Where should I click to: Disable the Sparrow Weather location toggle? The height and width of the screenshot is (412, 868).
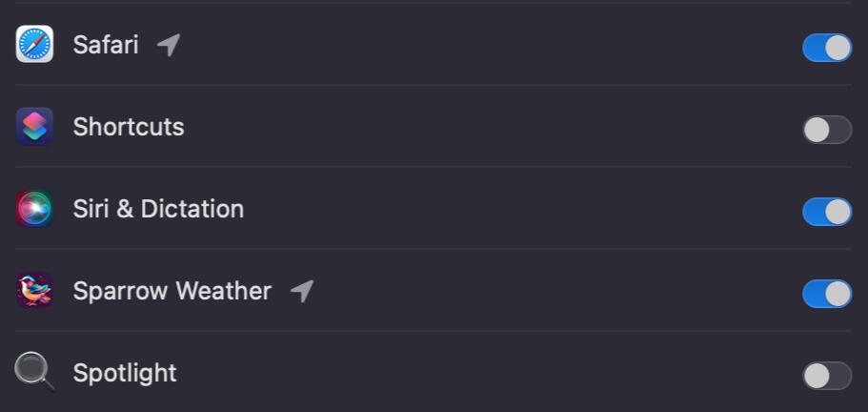(x=826, y=294)
